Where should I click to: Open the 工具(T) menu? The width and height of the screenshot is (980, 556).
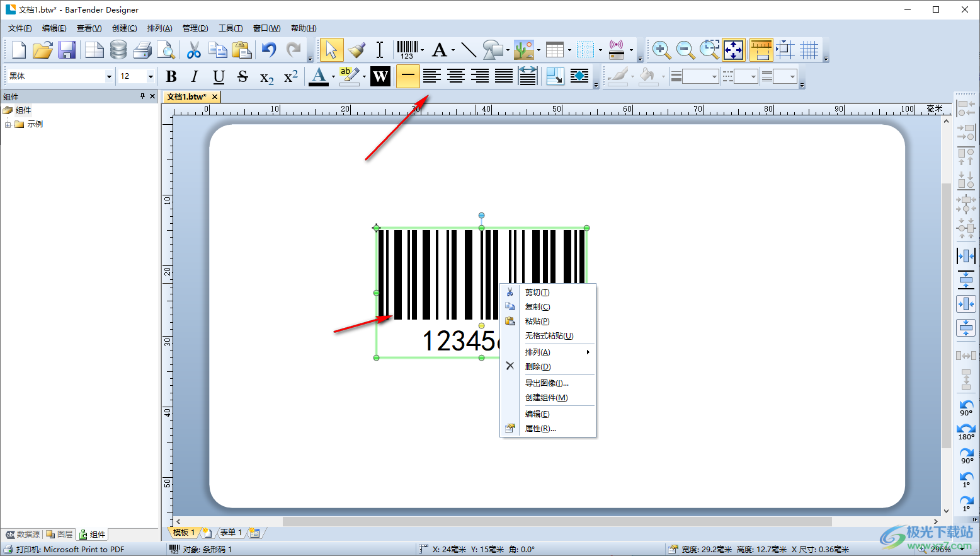tap(231, 28)
